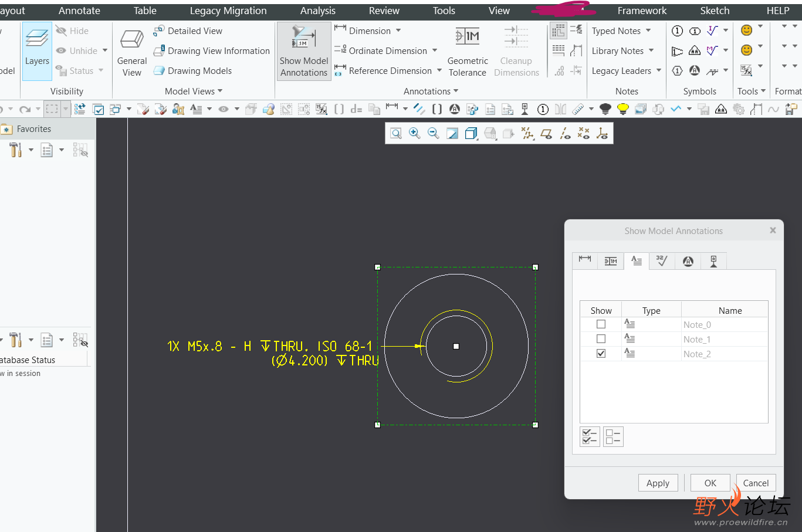This screenshot has width=802, height=532.
Task: Toggle coordinate system display eye icon
Action: (x=603, y=134)
